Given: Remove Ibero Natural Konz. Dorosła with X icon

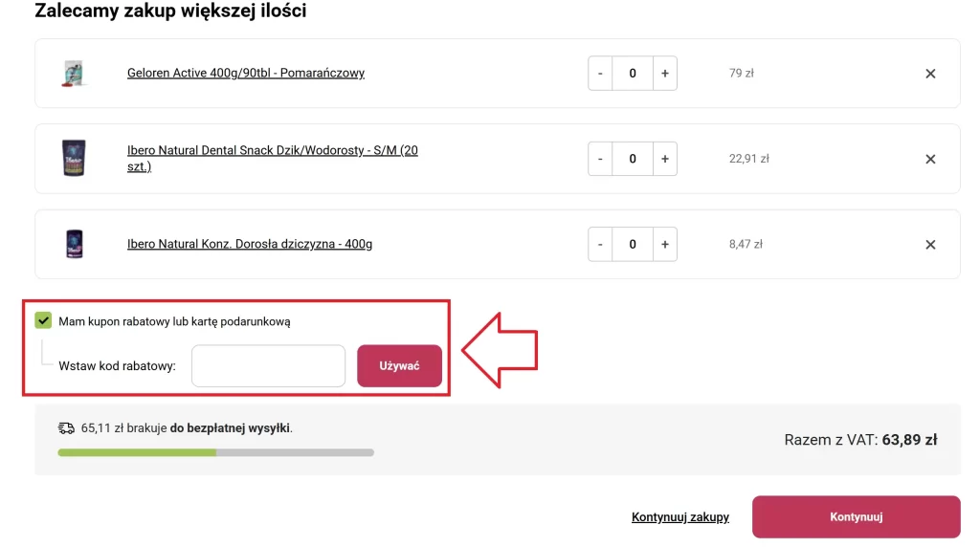Looking at the screenshot, I should 930,245.
